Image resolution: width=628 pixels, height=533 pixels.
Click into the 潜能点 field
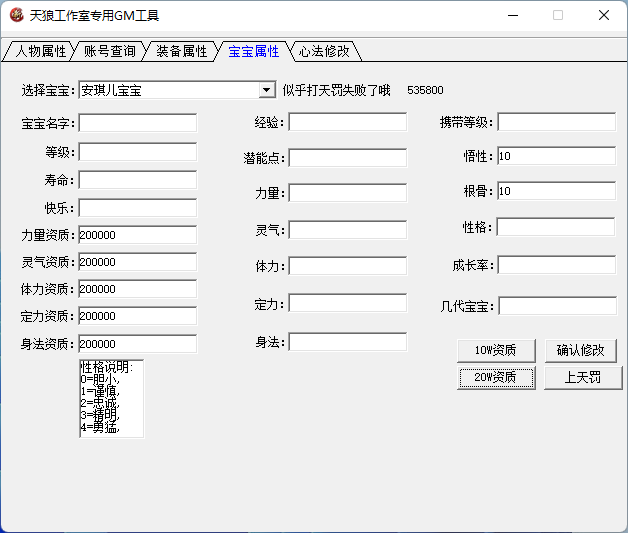point(347,158)
